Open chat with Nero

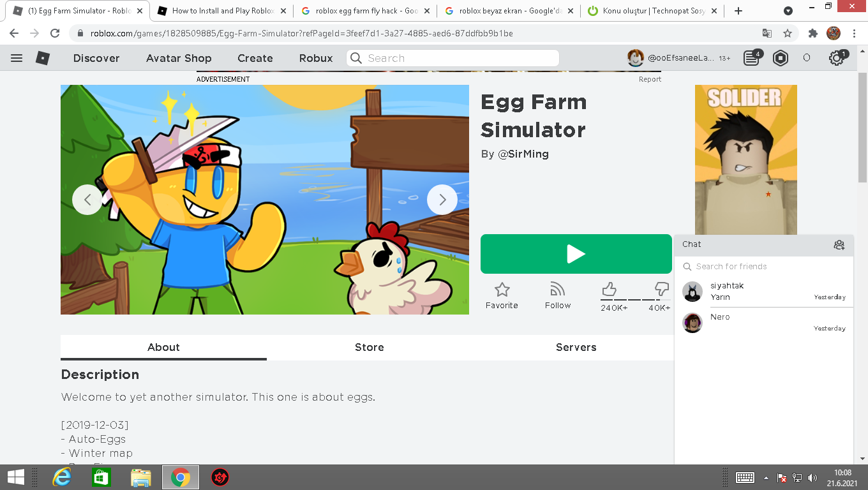(764, 323)
